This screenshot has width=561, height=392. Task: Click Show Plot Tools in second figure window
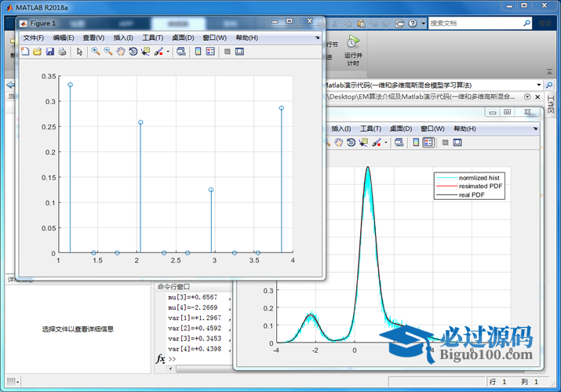(x=457, y=143)
